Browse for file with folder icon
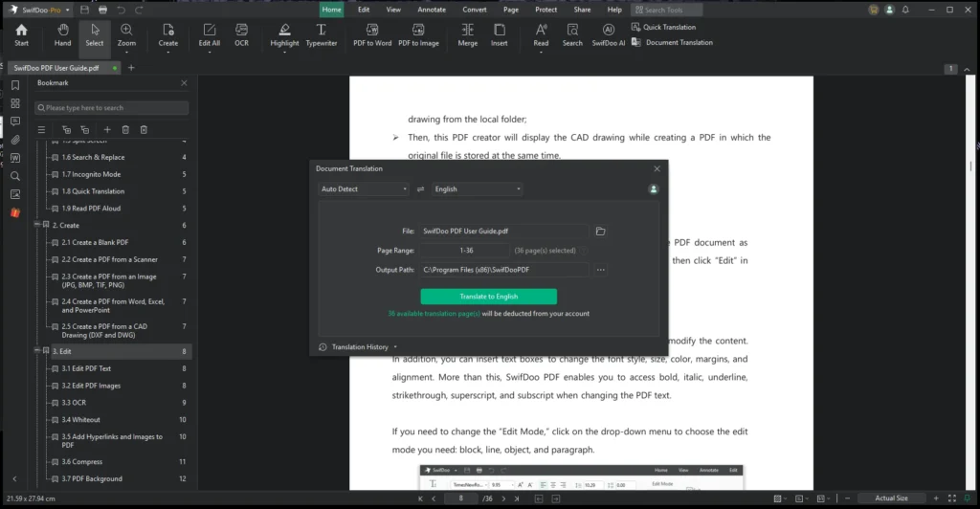The image size is (980, 509). click(601, 232)
